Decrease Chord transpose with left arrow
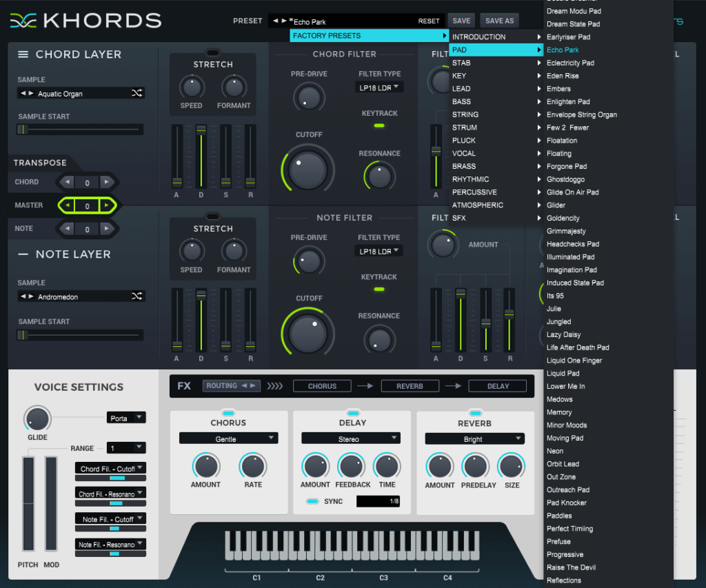This screenshot has height=588, width=706. click(x=68, y=182)
